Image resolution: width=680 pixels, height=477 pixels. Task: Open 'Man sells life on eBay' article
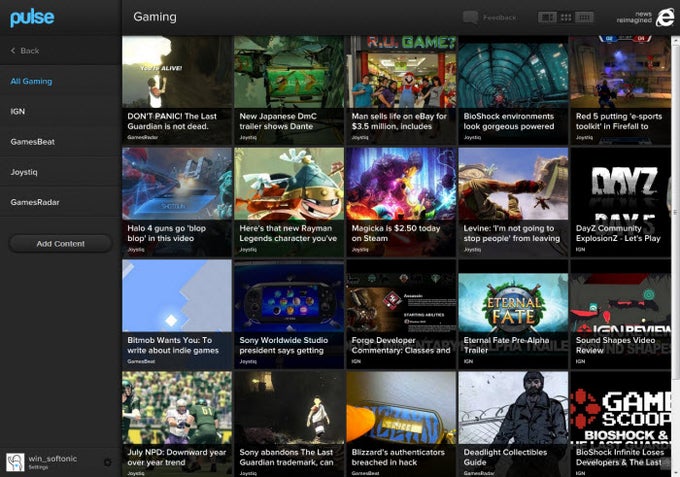click(401, 90)
